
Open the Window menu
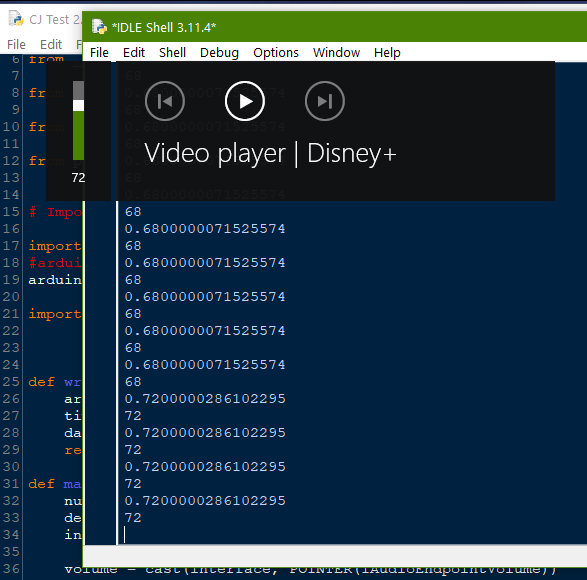pyautogui.click(x=337, y=52)
